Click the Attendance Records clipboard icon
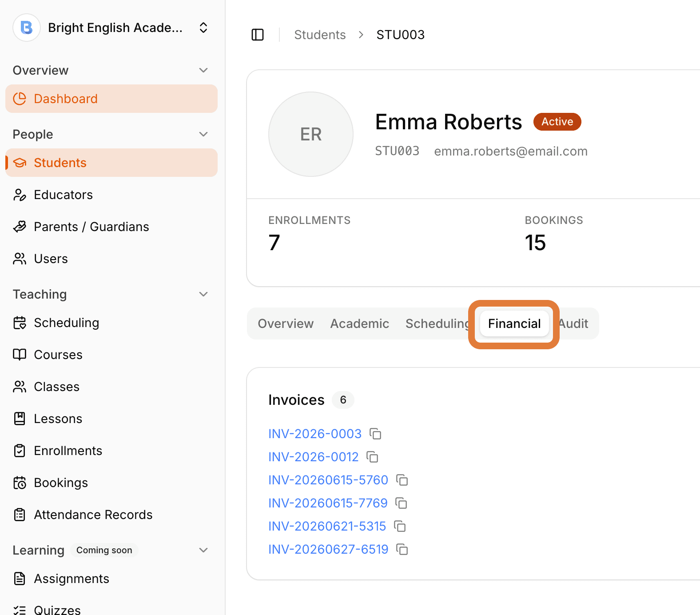The height and width of the screenshot is (615, 700). point(20,515)
